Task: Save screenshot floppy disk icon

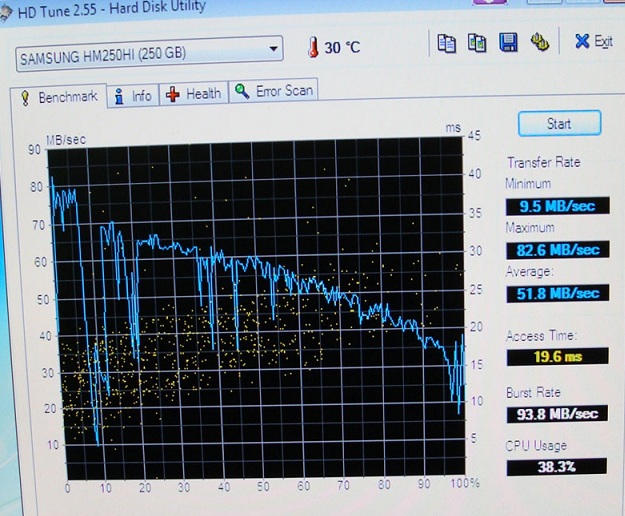Action: [508, 42]
